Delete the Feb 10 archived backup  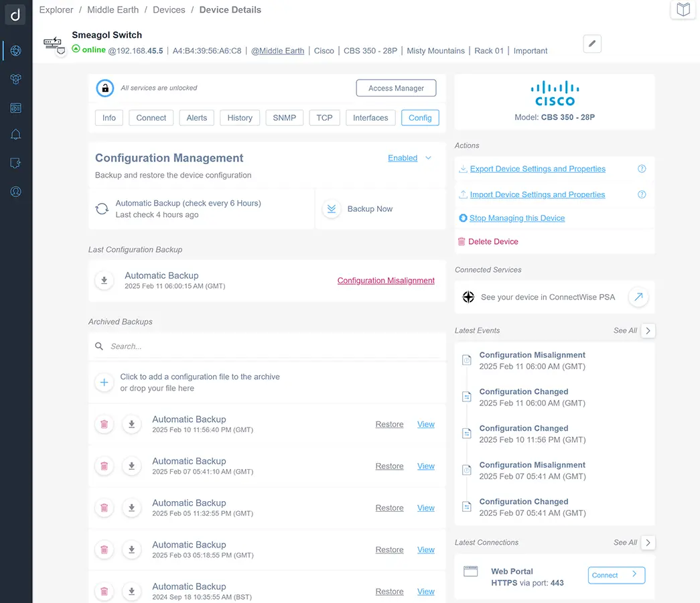104,424
